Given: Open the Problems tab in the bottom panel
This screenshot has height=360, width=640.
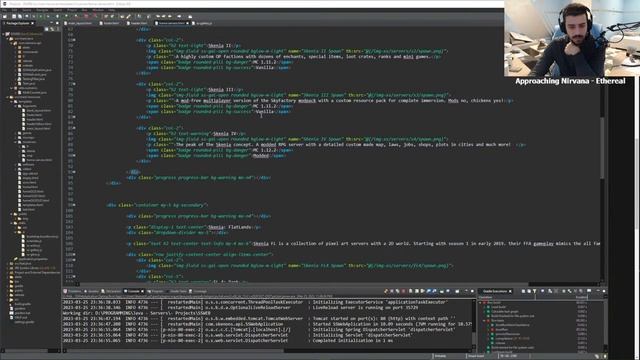Looking at the screenshot, I should pos(72,291).
